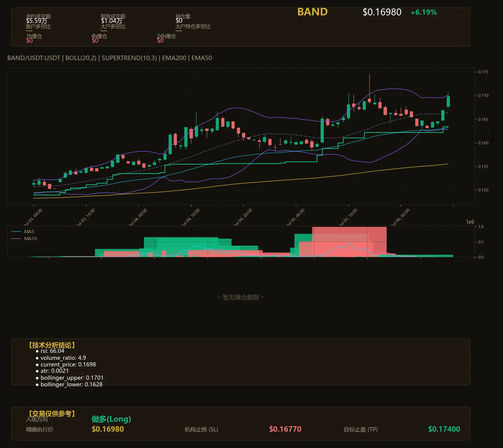The image size is (503, 448).
Task: Click the $0.17400 take profit value
Action: (444, 429)
